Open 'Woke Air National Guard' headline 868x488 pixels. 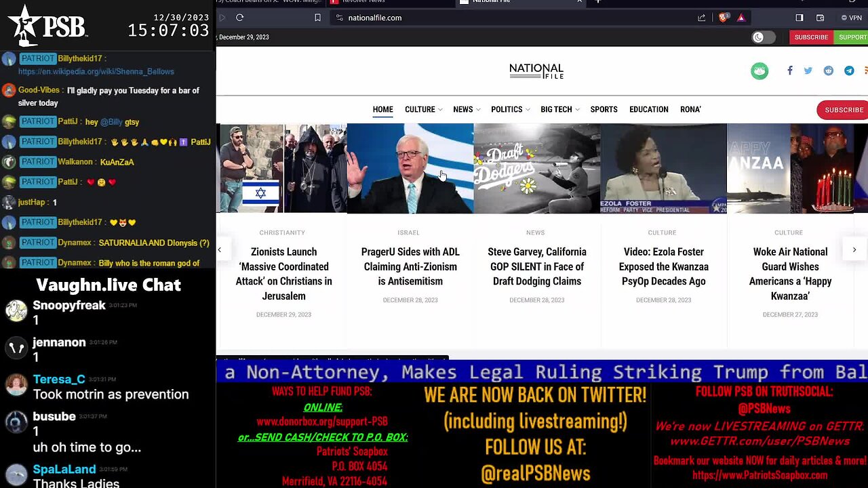[x=790, y=274]
